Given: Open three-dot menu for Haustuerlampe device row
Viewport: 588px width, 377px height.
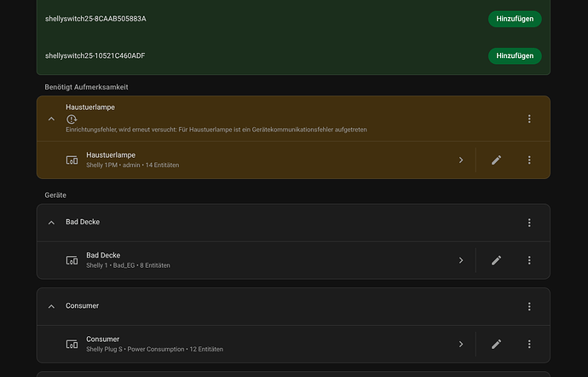Looking at the screenshot, I should (x=529, y=159).
